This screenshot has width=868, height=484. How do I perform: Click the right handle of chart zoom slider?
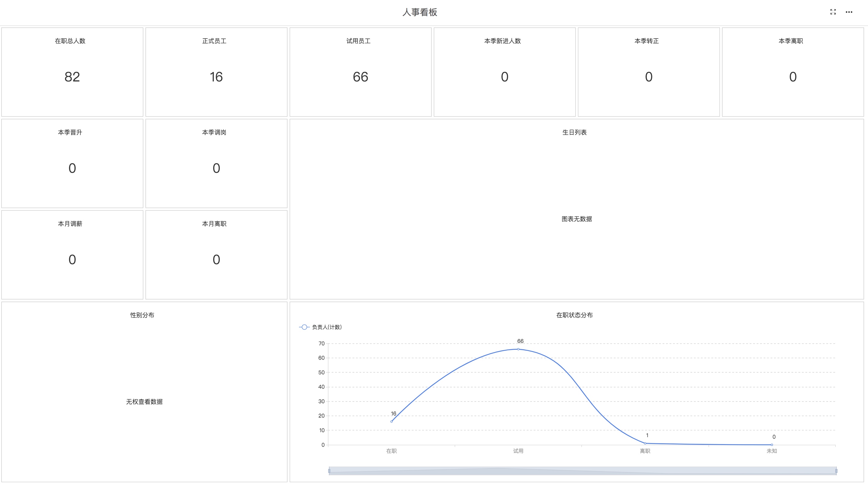(836, 470)
